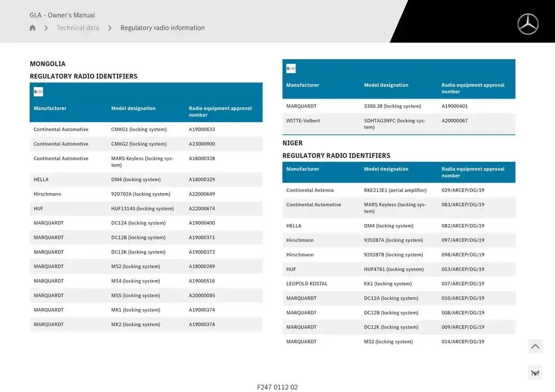
Task: Click the chevron before Regulatory radio information
Action: [110, 28]
